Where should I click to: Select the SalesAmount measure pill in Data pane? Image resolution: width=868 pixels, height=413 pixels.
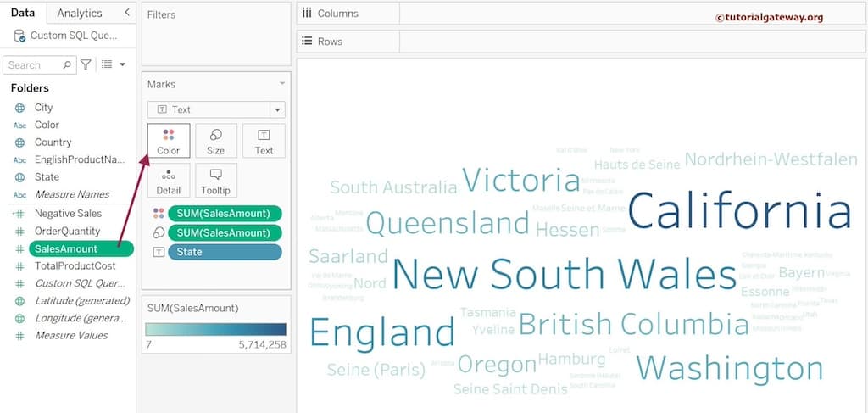[x=81, y=248]
